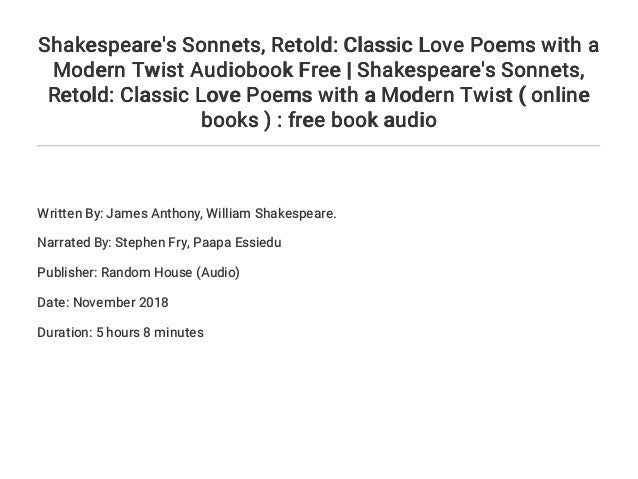Select the author name James Anthony
Viewport: 638px width, 479px height.
(154, 213)
